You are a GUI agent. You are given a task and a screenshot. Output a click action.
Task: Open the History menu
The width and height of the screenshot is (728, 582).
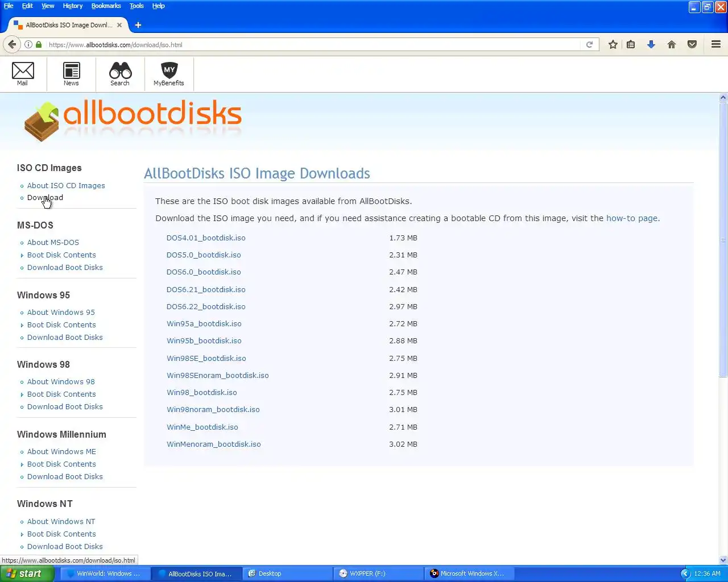click(x=72, y=6)
